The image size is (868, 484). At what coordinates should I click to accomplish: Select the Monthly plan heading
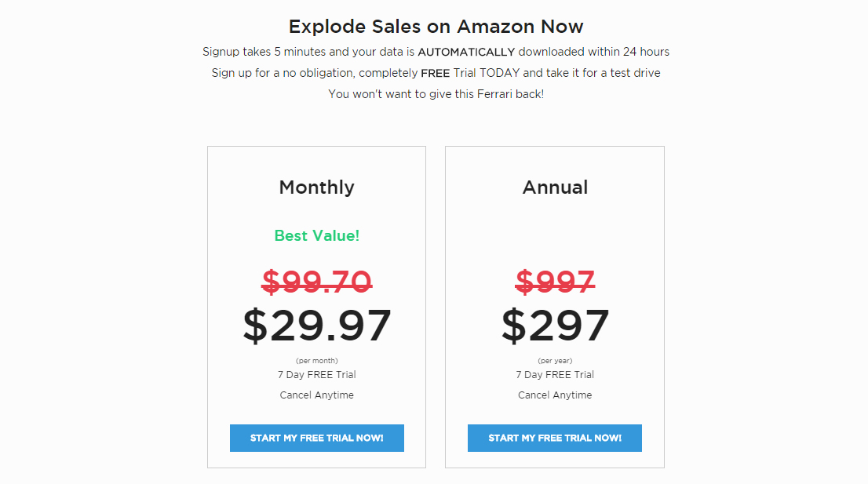(x=316, y=187)
